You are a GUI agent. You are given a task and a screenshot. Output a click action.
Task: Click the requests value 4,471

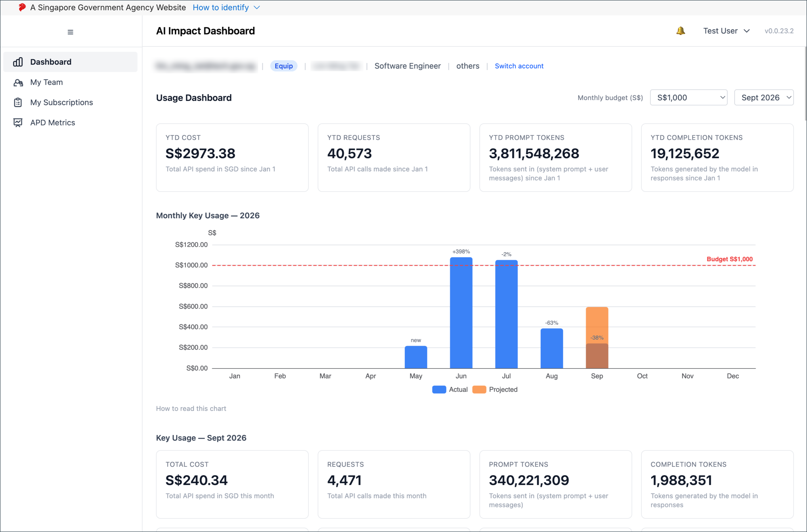[344, 480]
